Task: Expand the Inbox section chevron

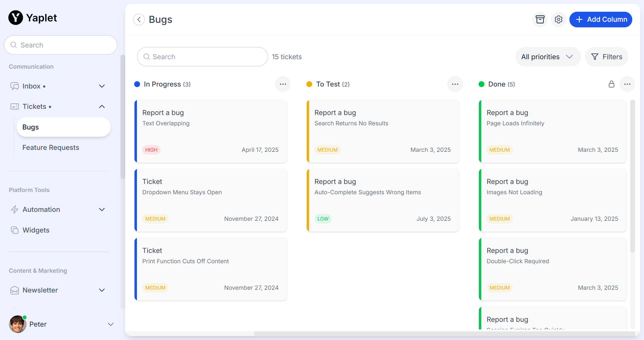Action: click(x=102, y=86)
